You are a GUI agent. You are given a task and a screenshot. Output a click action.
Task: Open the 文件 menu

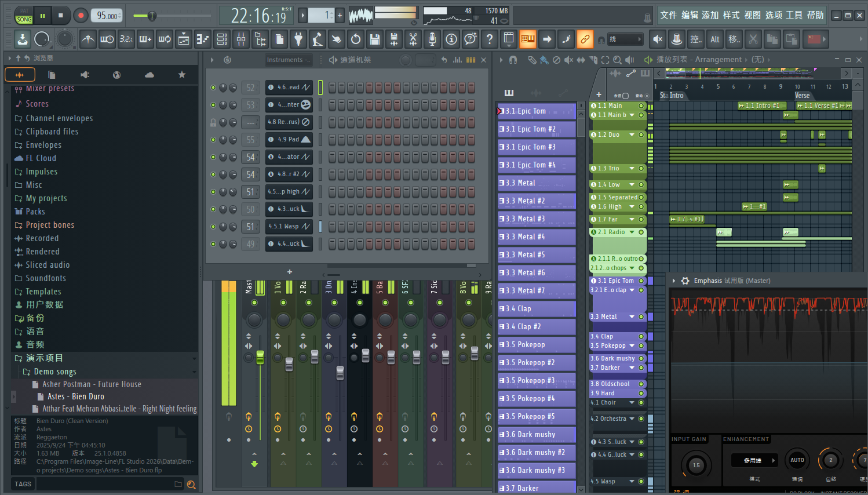pyautogui.click(x=668, y=15)
